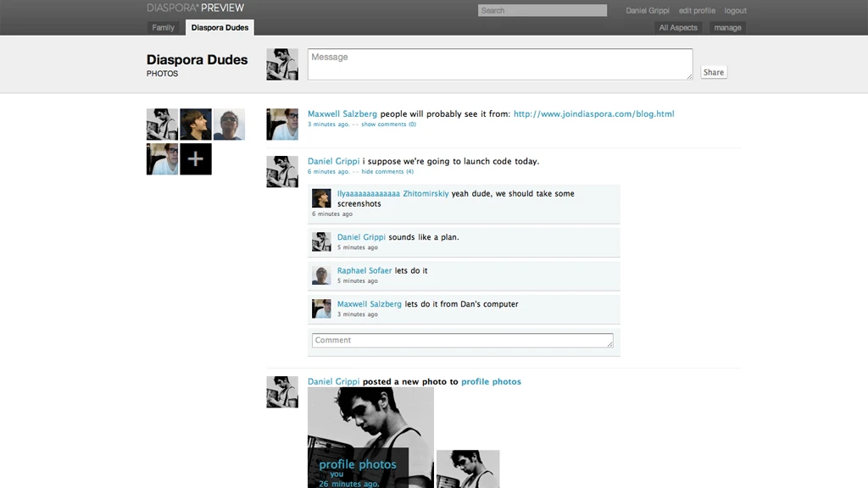Expand 'show comments (0)' on Maxwell's post

click(388, 125)
